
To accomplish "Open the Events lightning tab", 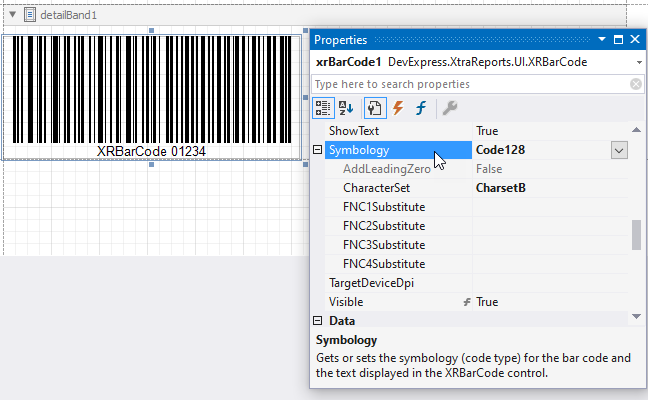I will coord(398,108).
